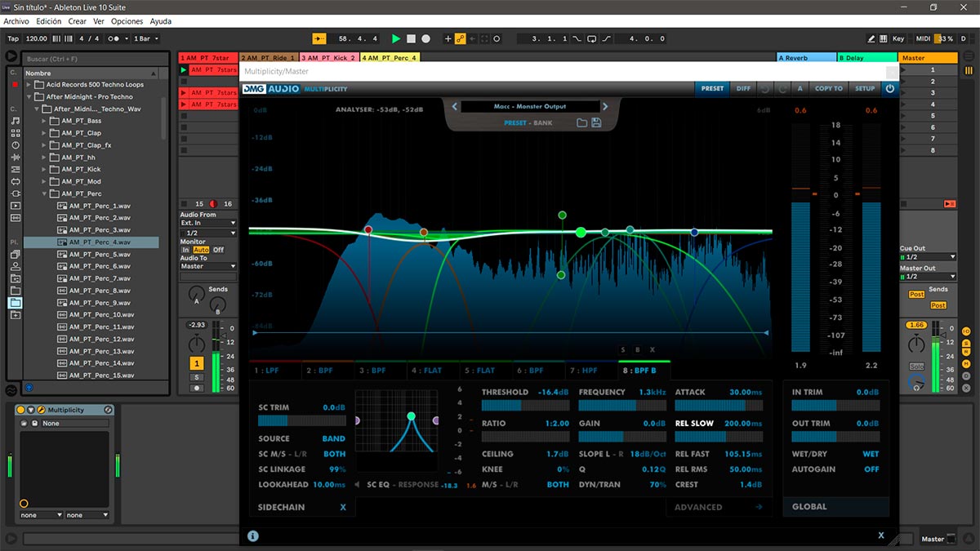This screenshot has width=980, height=551.
Task: Open Max for Live category in sidebar
Action: [15, 181]
